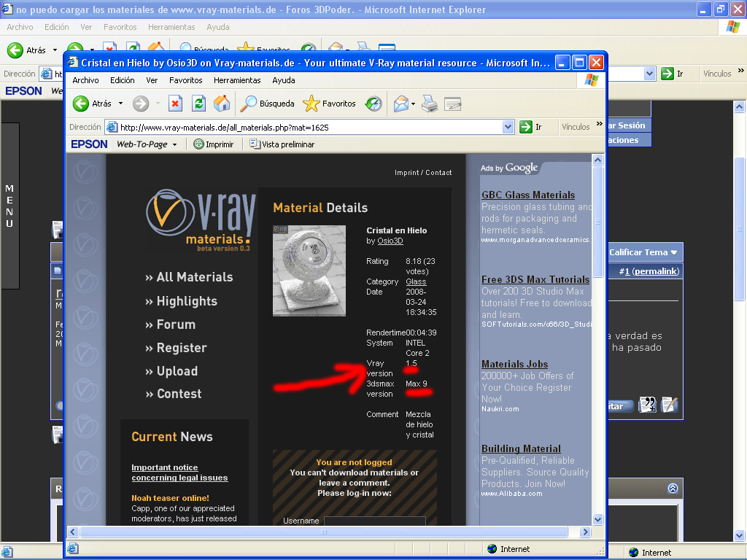Expand Vínculos chevron in background window
Viewport: 747px width, 560px height.
click(x=741, y=71)
